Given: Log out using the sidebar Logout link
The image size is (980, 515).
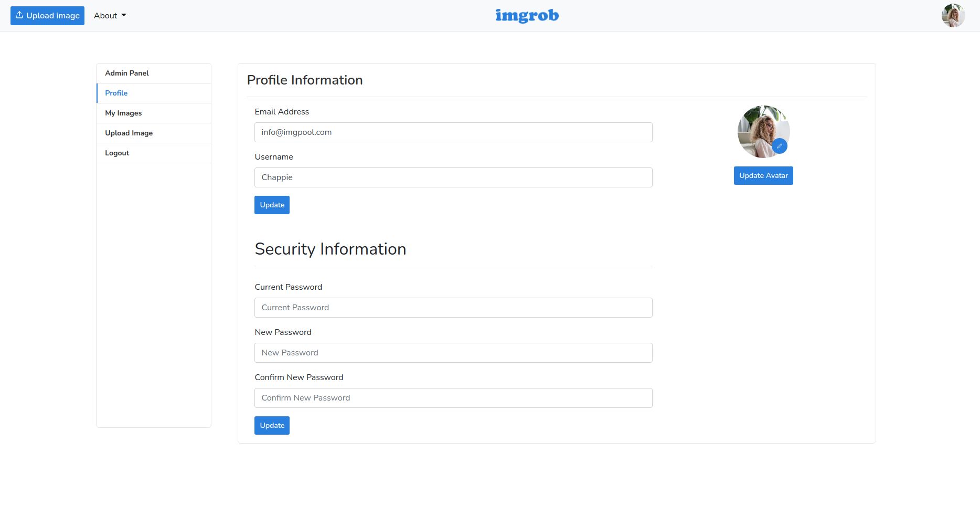Looking at the screenshot, I should (x=117, y=153).
